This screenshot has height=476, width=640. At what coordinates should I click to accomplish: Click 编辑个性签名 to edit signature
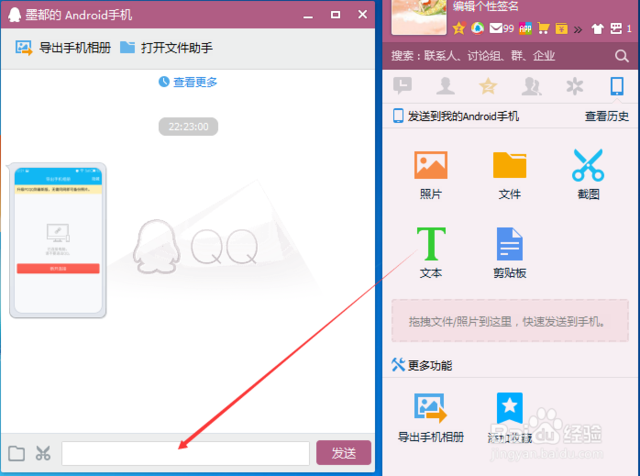(x=485, y=6)
